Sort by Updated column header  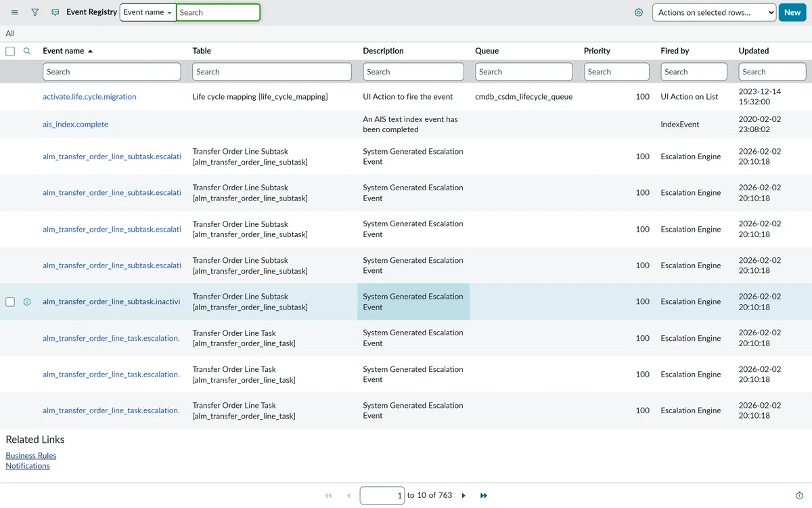tap(754, 51)
